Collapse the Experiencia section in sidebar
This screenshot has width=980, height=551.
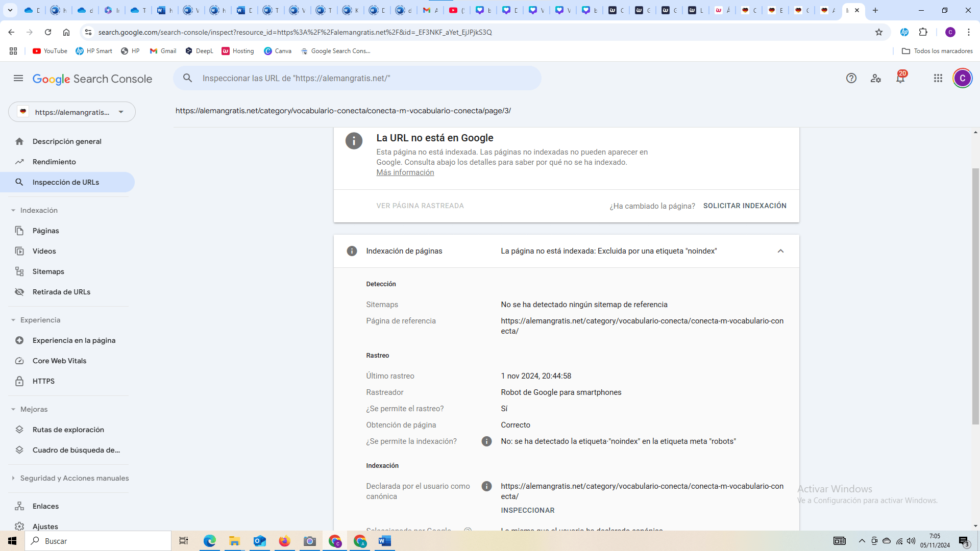tap(13, 320)
